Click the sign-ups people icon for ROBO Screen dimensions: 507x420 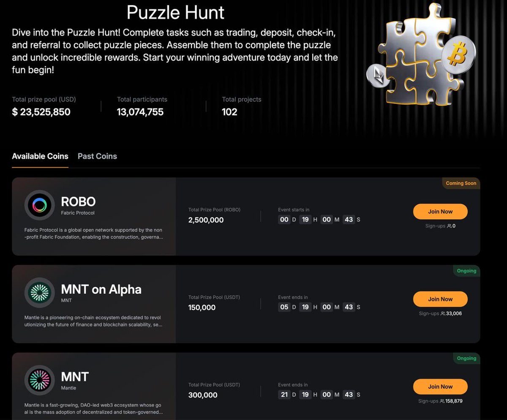pyautogui.click(x=449, y=226)
